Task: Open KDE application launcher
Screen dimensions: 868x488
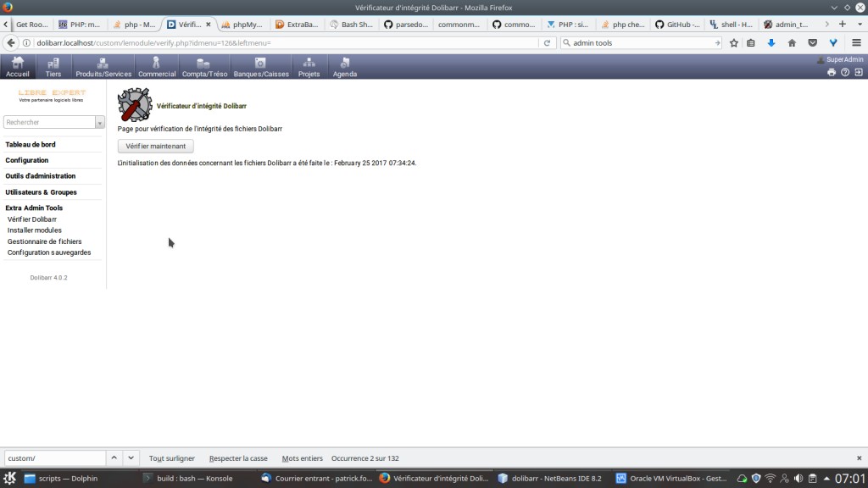Action: click(9, 478)
